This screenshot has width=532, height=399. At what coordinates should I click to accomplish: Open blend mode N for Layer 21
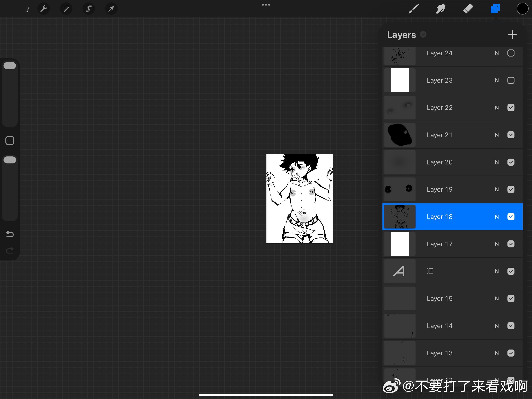(x=497, y=135)
